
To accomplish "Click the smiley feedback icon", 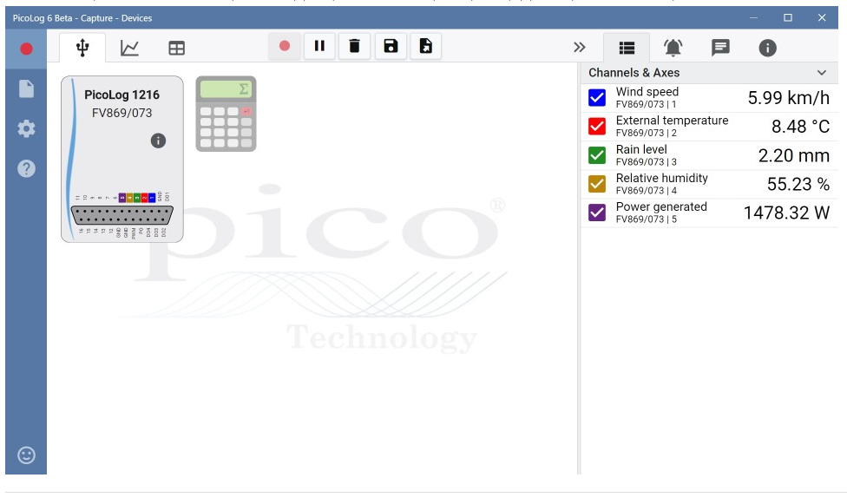I will (x=26, y=455).
